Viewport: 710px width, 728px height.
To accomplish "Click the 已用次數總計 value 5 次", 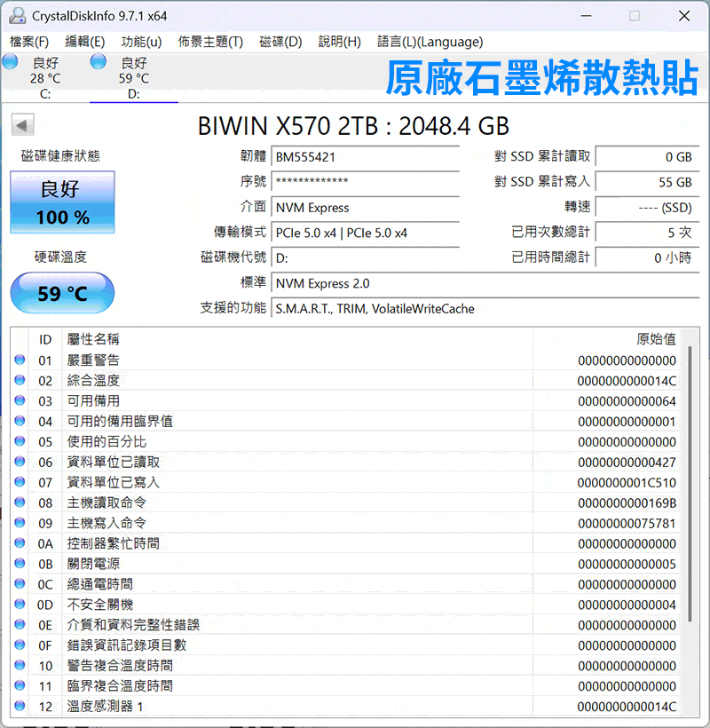I will pyautogui.click(x=647, y=233).
